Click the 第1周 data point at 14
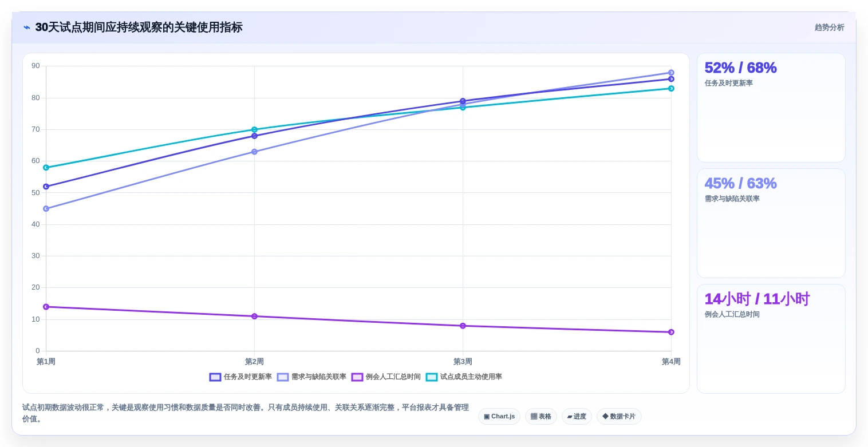 [x=46, y=307]
